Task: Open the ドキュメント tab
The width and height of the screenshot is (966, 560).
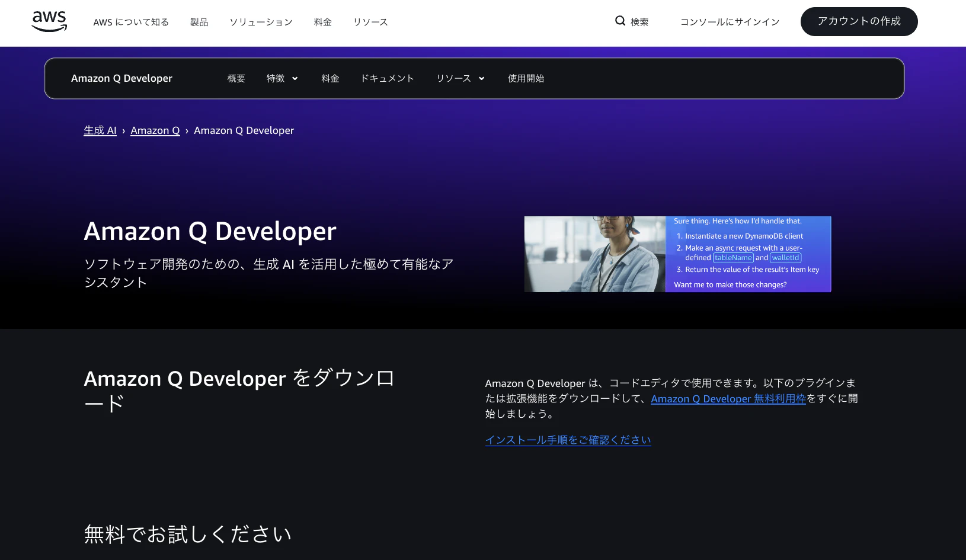Action: tap(388, 78)
